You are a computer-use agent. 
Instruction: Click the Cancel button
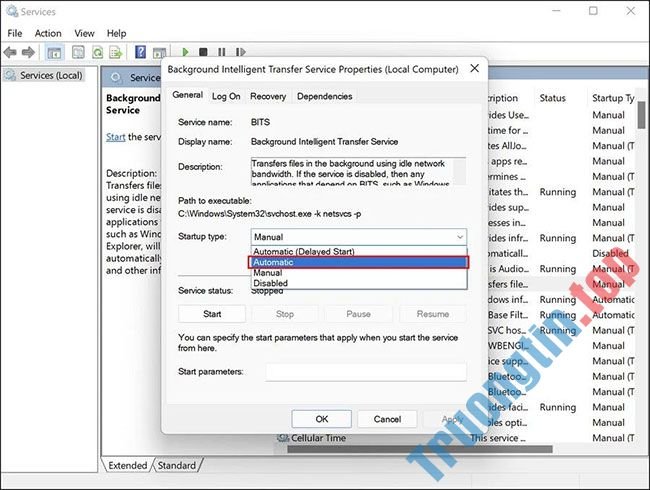387,419
